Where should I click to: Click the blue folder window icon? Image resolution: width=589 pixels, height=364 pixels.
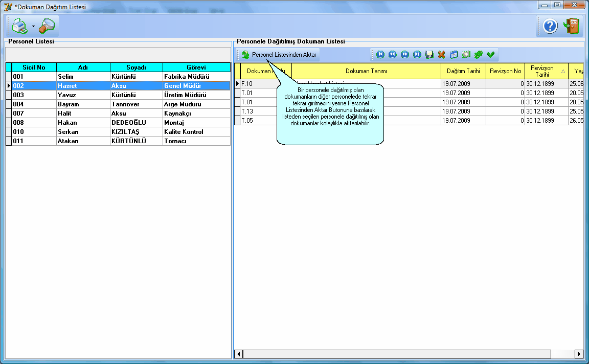(454, 55)
